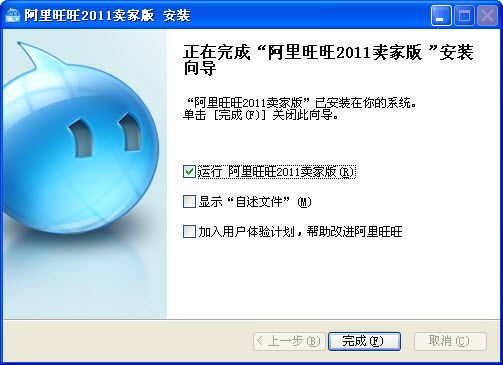This screenshot has width=503, height=365.
Task: Click the title bar text 阿里旺旺2011卖家版 安装
Action: tap(107, 16)
